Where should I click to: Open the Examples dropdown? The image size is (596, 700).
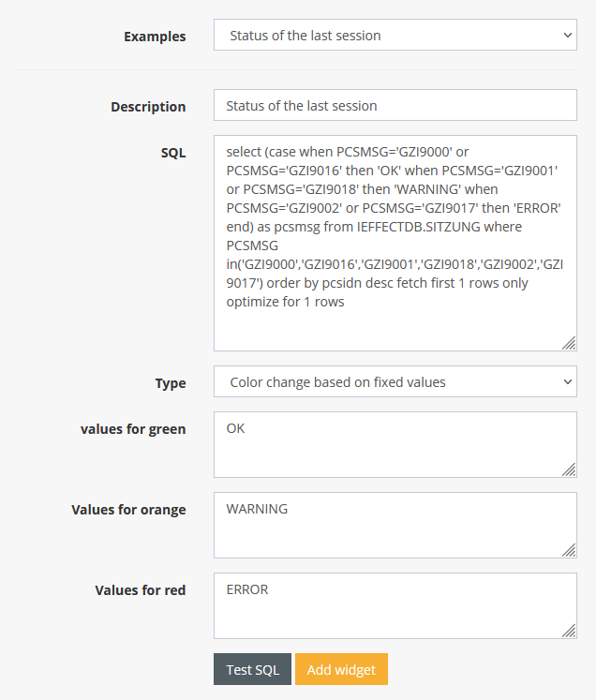coord(395,36)
